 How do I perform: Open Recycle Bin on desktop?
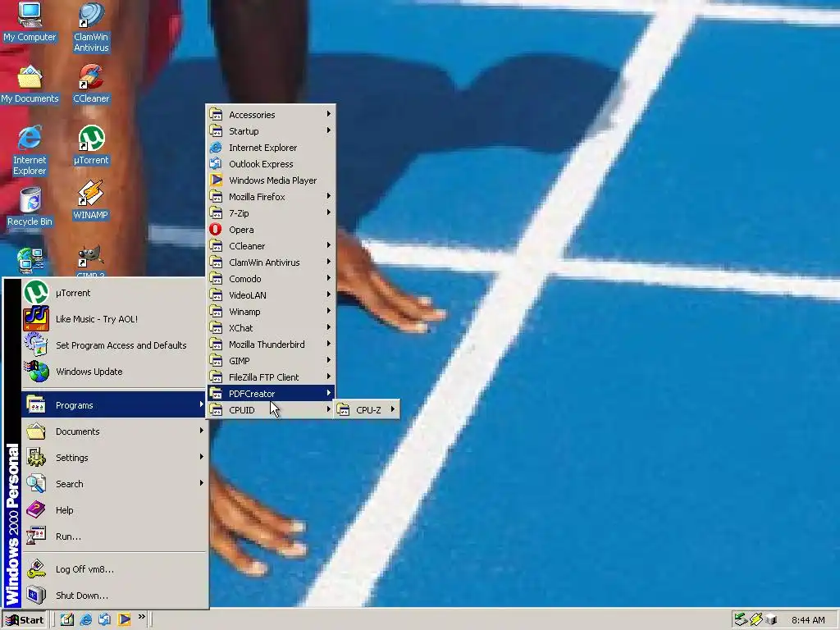pos(30,208)
